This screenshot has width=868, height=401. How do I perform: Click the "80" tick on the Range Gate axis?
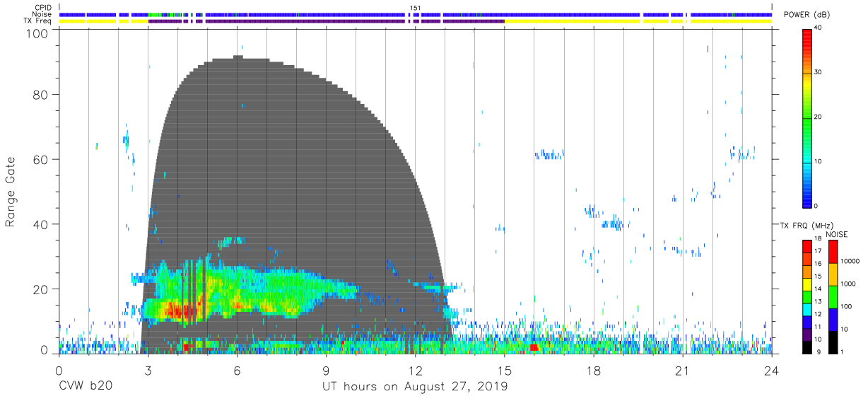[42, 94]
